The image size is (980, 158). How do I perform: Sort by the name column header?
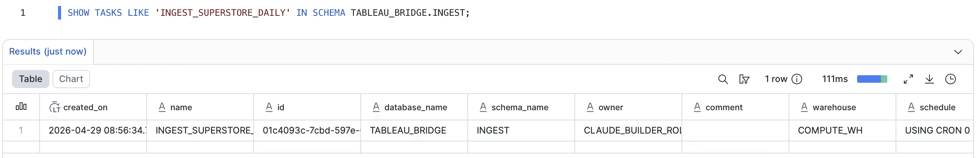181,108
